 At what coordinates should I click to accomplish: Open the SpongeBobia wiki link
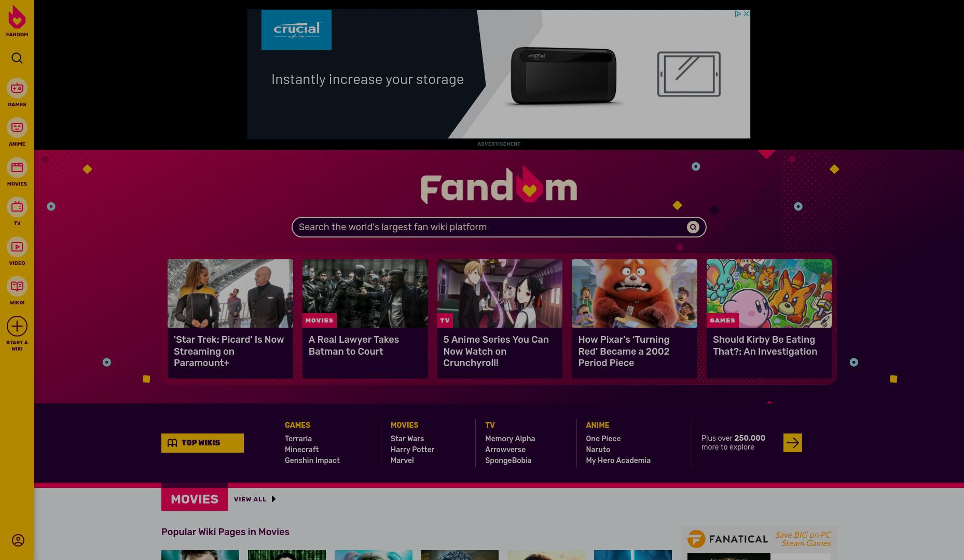click(508, 460)
